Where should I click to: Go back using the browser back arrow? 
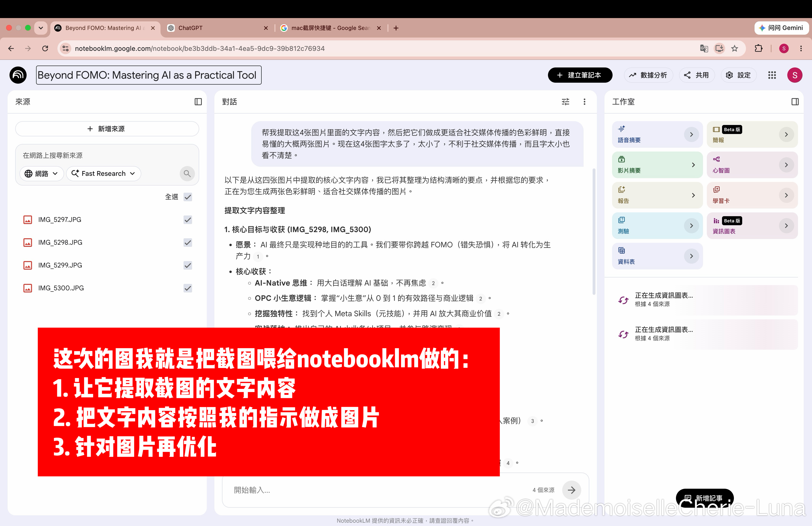(x=11, y=48)
